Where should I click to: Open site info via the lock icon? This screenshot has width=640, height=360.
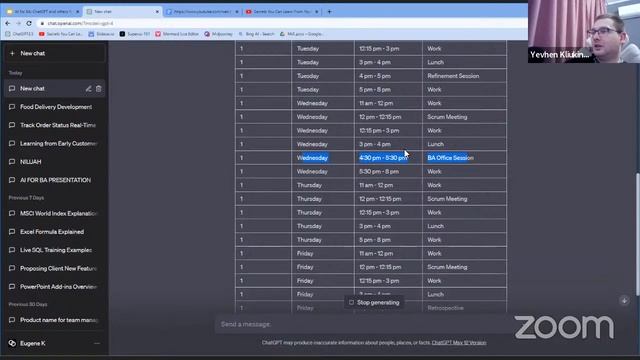tap(42, 24)
